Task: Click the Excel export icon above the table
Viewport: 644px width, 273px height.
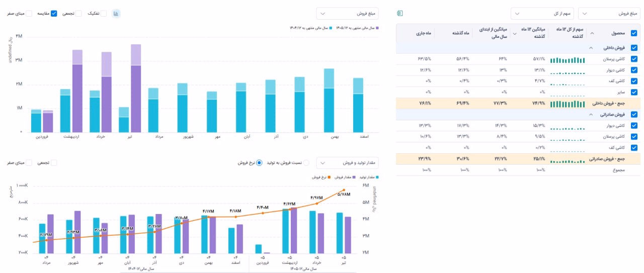Action: click(400, 13)
